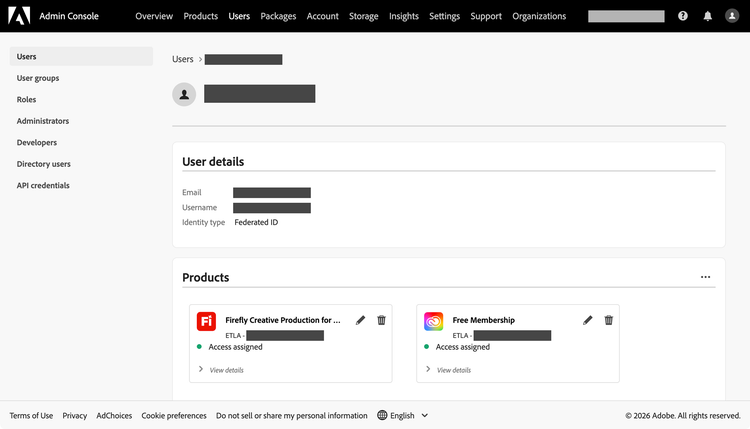Open the English language dropdown arrow
This screenshot has height=429, width=750.
pyautogui.click(x=424, y=416)
